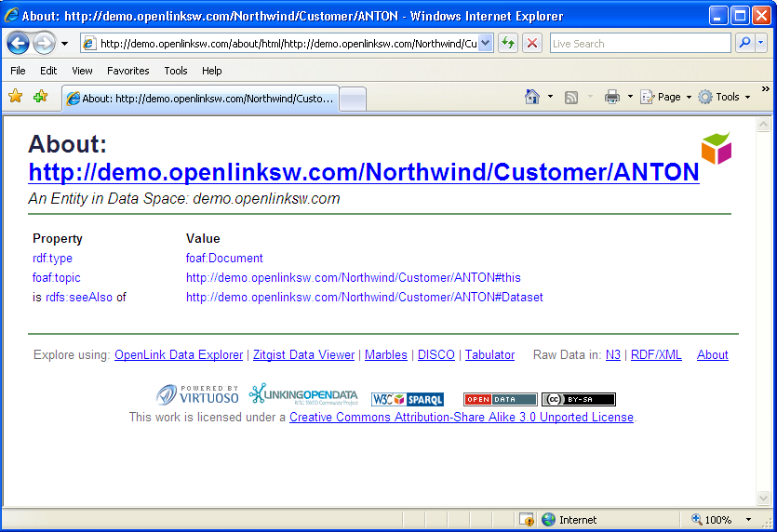Click into the Live Search box
The image size is (777, 532).
click(x=639, y=44)
